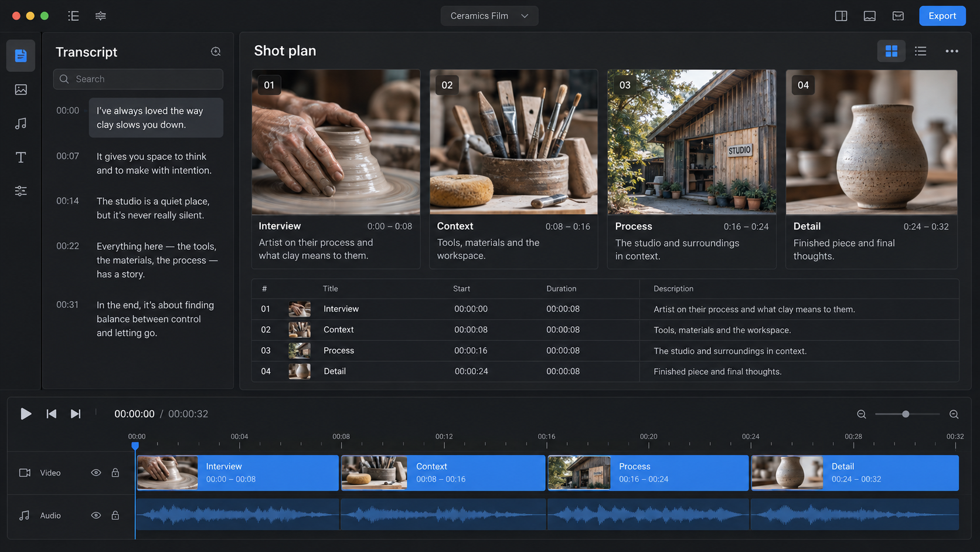Click the blue playhead marker on the timeline
Screen dimensions: 980x552
click(x=135, y=446)
